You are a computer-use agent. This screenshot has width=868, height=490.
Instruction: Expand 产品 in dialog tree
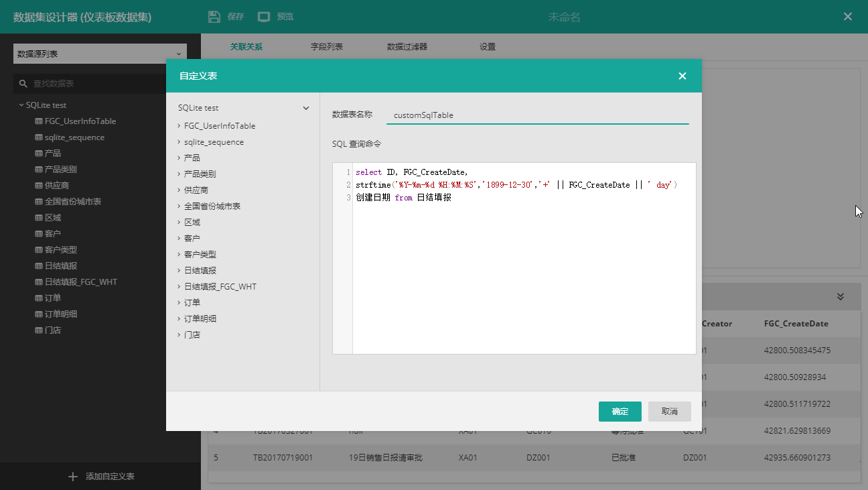tap(179, 158)
